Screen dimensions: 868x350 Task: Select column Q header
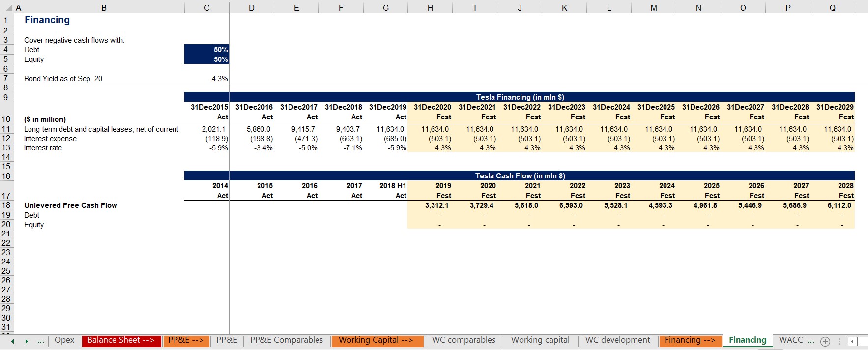[833, 8]
